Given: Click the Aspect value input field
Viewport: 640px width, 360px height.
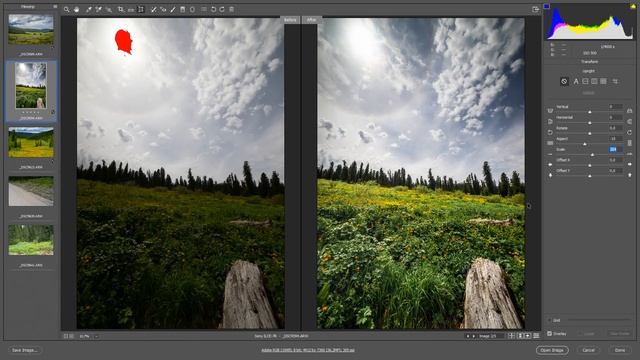Looking at the screenshot, I should coord(615,139).
